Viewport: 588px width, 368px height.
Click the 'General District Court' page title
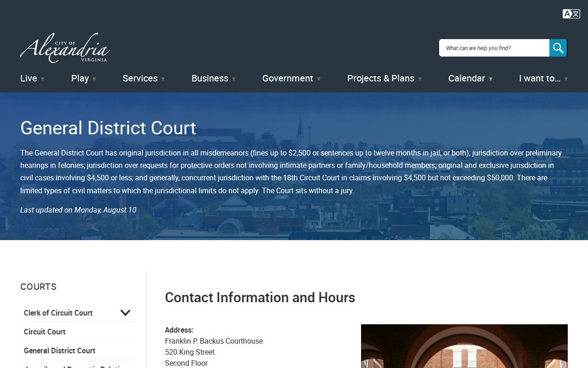pyautogui.click(x=108, y=128)
